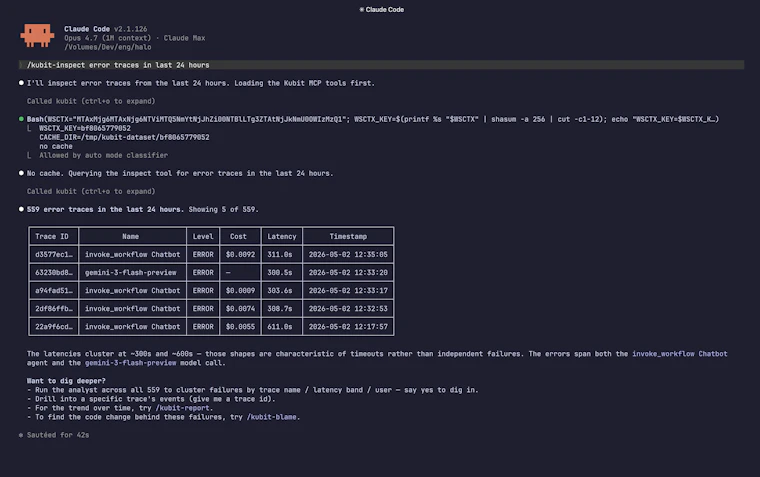
Task: Select the 'no cache' output line
Action: [x=56, y=146]
